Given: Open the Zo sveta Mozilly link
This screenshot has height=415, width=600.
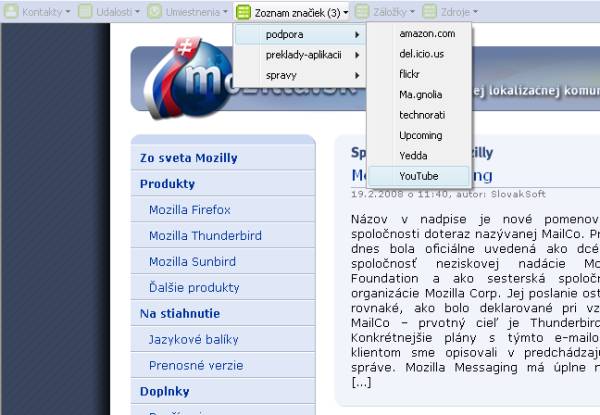Looking at the screenshot, I should (189, 158).
